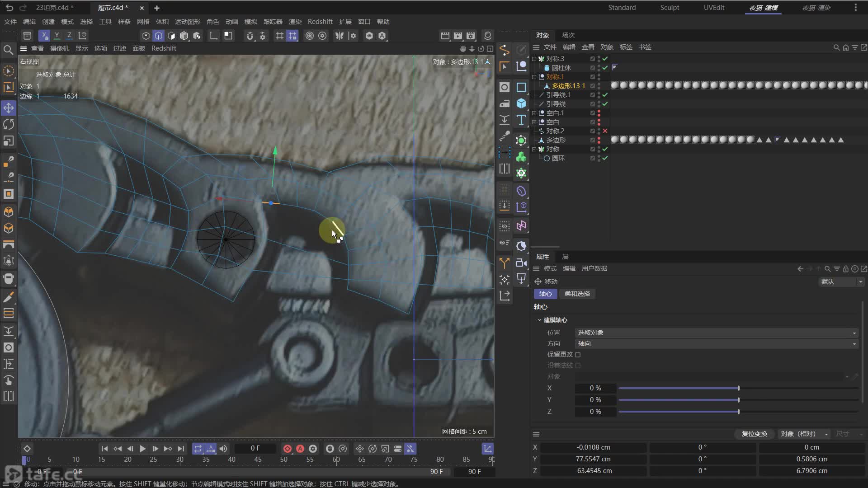Click the Undo arrow icon
Viewport: 868px width, 488px height.
9,8
